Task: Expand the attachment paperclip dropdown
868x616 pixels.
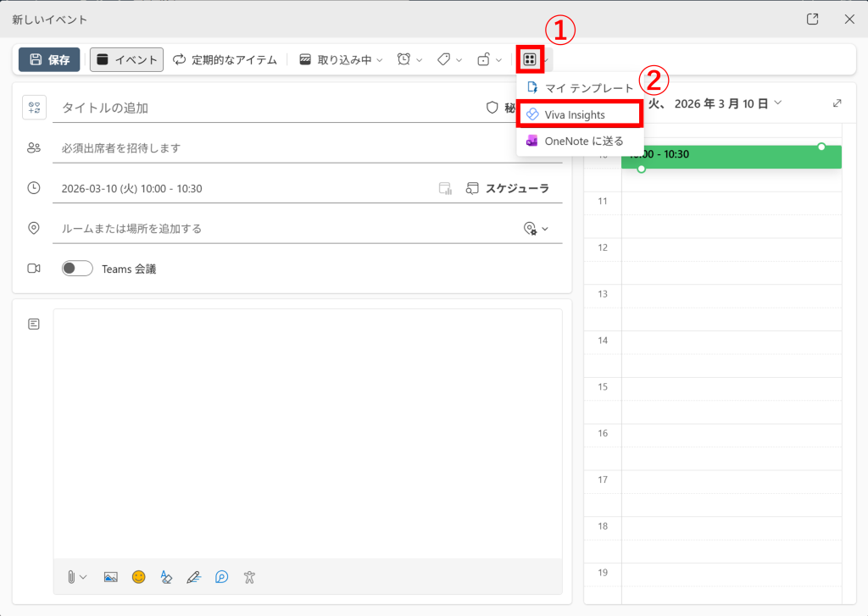Action: pos(76,577)
